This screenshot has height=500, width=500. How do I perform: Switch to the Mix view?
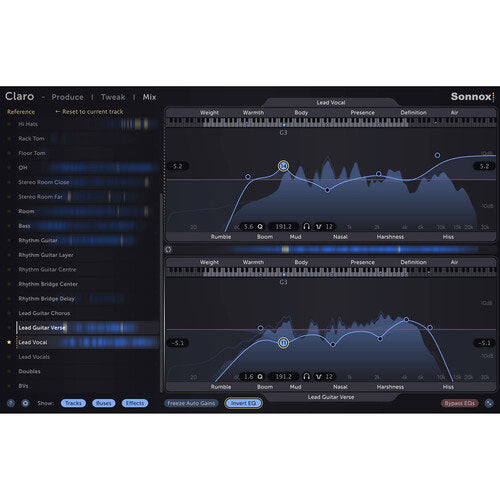(x=149, y=97)
